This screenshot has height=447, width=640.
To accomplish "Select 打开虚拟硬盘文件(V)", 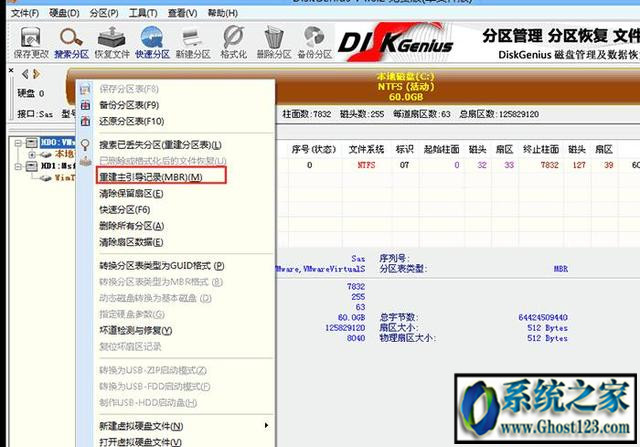I will pyautogui.click(x=140, y=442).
